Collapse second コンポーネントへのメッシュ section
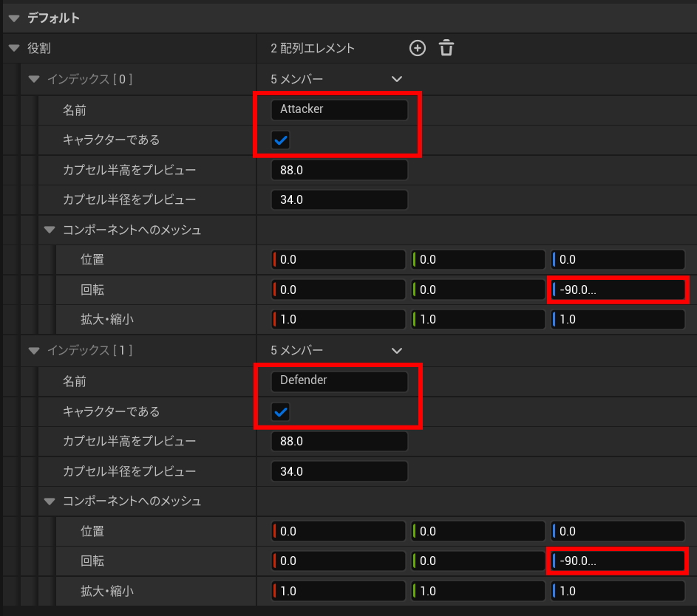 coord(50,502)
